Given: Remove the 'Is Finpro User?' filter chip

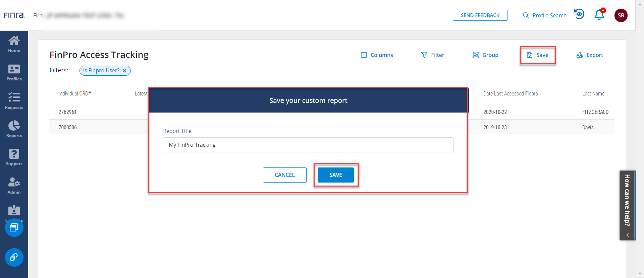Looking at the screenshot, I should click(124, 71).
